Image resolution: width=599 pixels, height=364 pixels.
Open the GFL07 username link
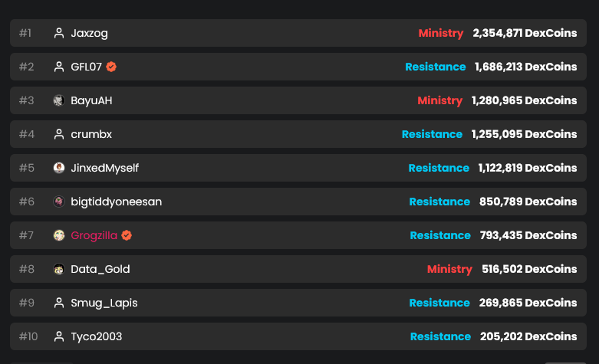pos(86,67)
